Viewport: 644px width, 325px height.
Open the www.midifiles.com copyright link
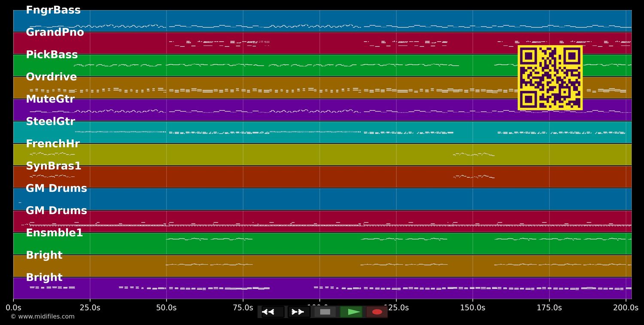coord(43,316)
